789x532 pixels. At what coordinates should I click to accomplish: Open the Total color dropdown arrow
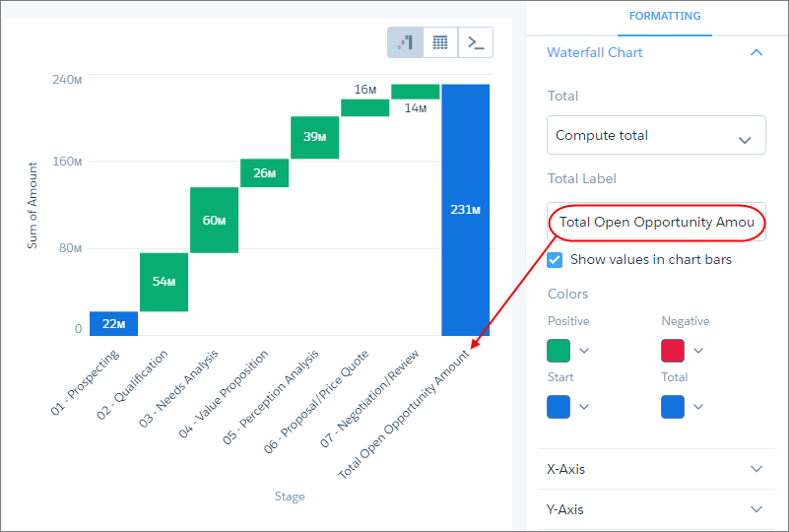click(x=698, y=407)
